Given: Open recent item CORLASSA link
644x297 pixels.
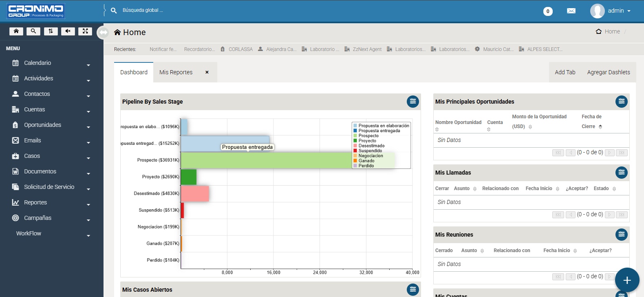Looking at the screenshot, I should coord(240,49).
